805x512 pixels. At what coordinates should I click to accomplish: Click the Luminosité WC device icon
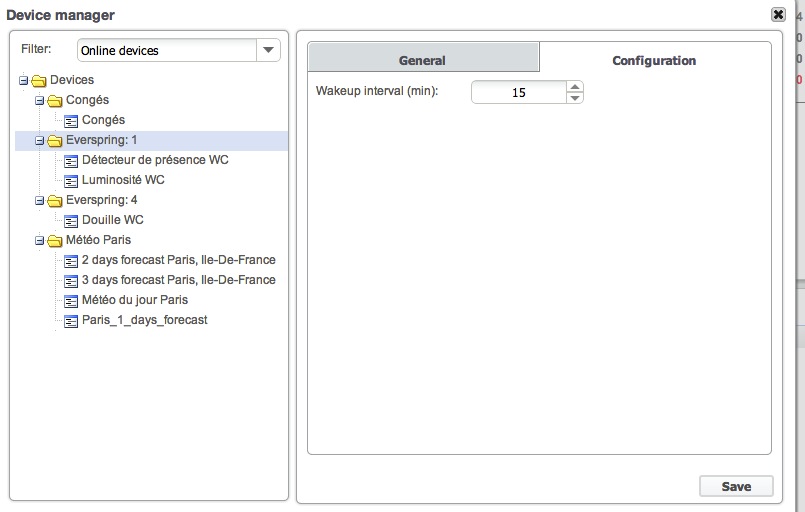(x=71, y=180)
